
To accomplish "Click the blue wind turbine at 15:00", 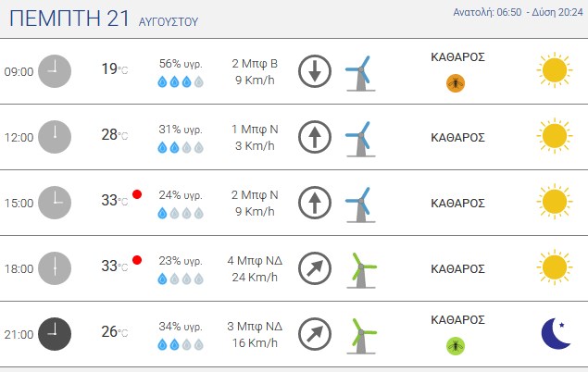I will pyautogui.click(x=360, y=205).
